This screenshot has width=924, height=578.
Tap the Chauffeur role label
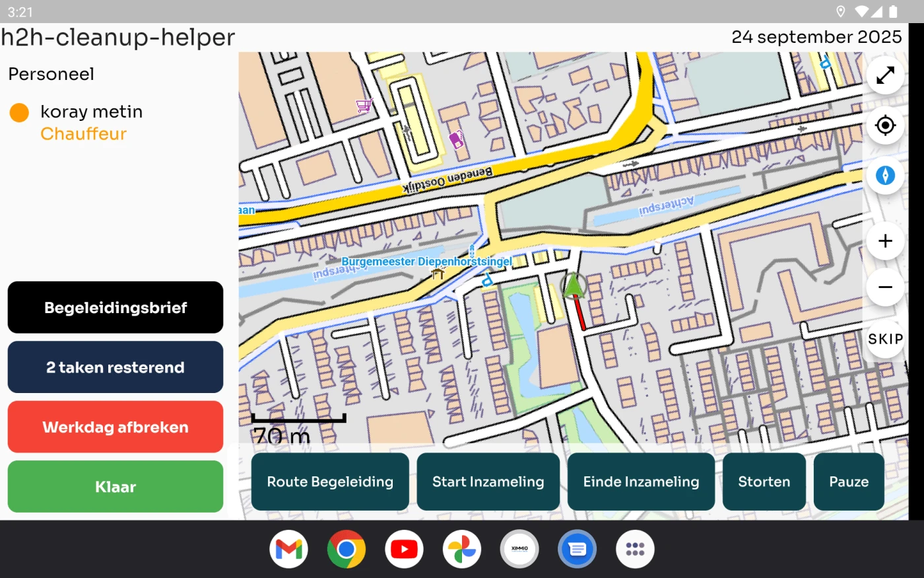[x=83, y=134]
